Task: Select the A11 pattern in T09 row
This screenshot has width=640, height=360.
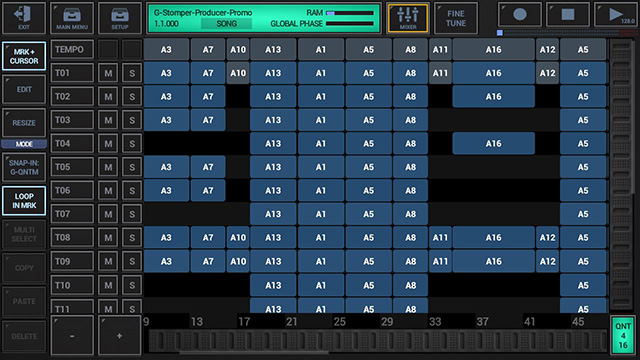Action: coord(440,261)
